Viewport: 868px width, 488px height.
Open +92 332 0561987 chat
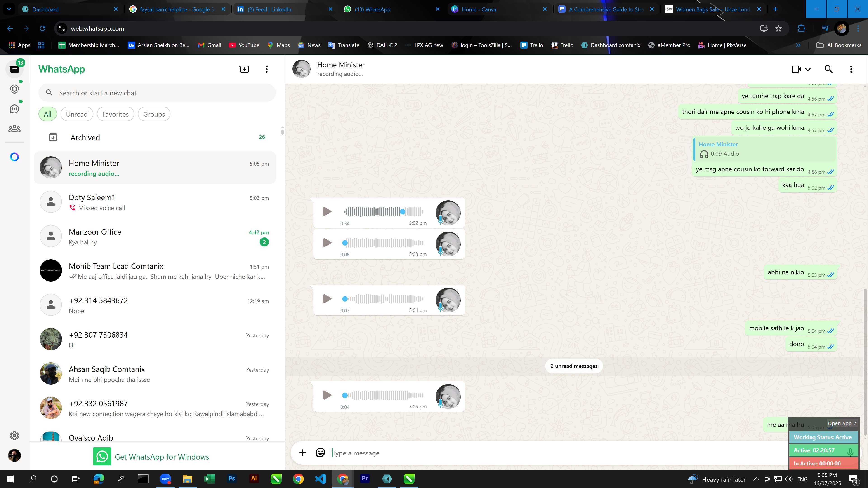point(155,408)
